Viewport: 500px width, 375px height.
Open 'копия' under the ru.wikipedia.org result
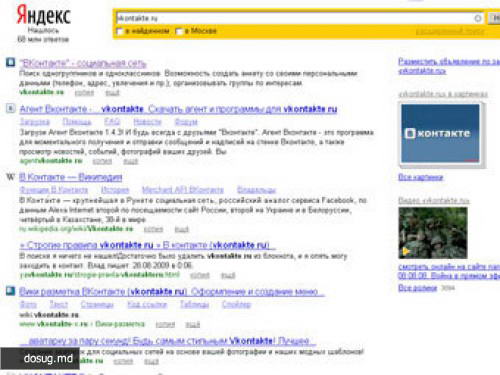[153, 229]
